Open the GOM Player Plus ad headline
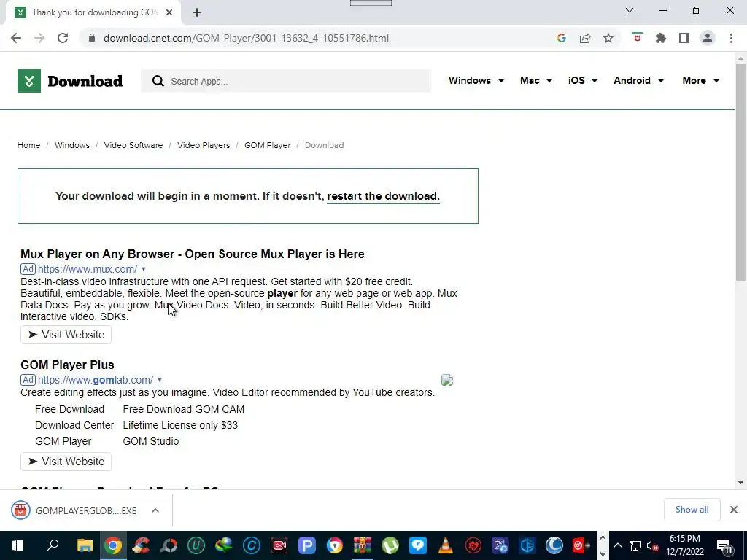Viewport: 747px width, 560px height. pos(67,365)
